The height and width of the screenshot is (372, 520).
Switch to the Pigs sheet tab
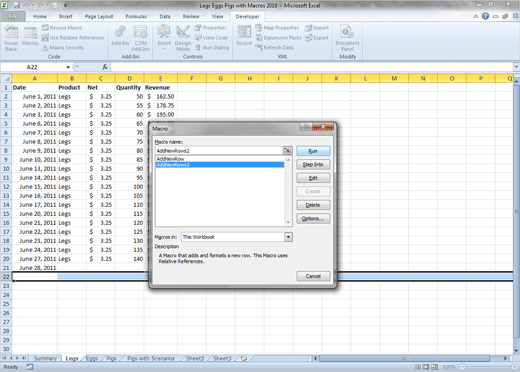click(x=112, y=358)
